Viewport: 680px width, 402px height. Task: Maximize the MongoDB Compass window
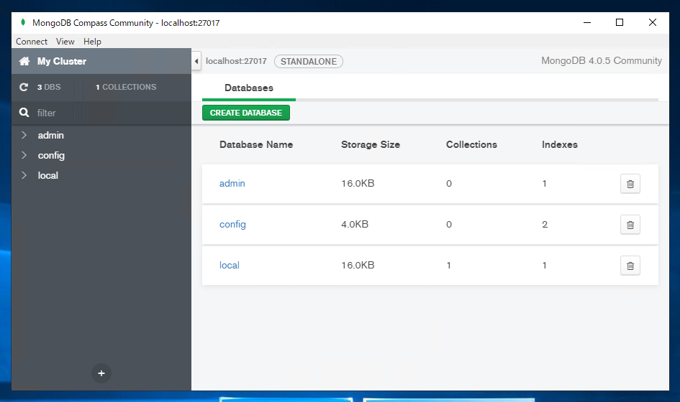(x=620, y=23)
